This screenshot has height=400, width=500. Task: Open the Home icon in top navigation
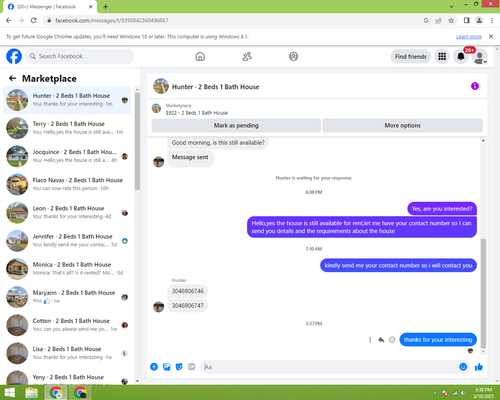pyautogui.click(x=200, y=56)
